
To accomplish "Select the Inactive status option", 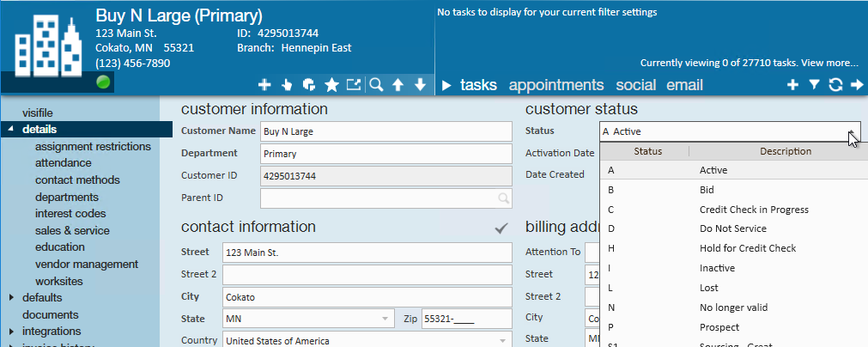I will point(734,268).
